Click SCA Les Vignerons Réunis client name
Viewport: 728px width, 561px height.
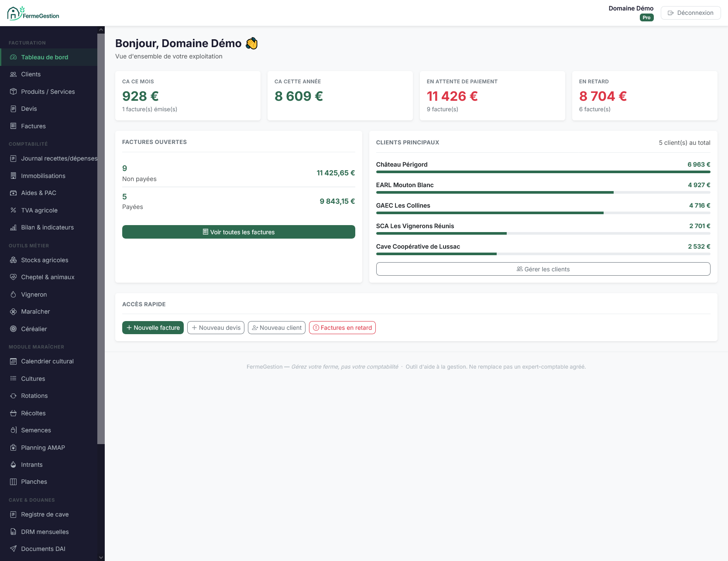[415, 226]
